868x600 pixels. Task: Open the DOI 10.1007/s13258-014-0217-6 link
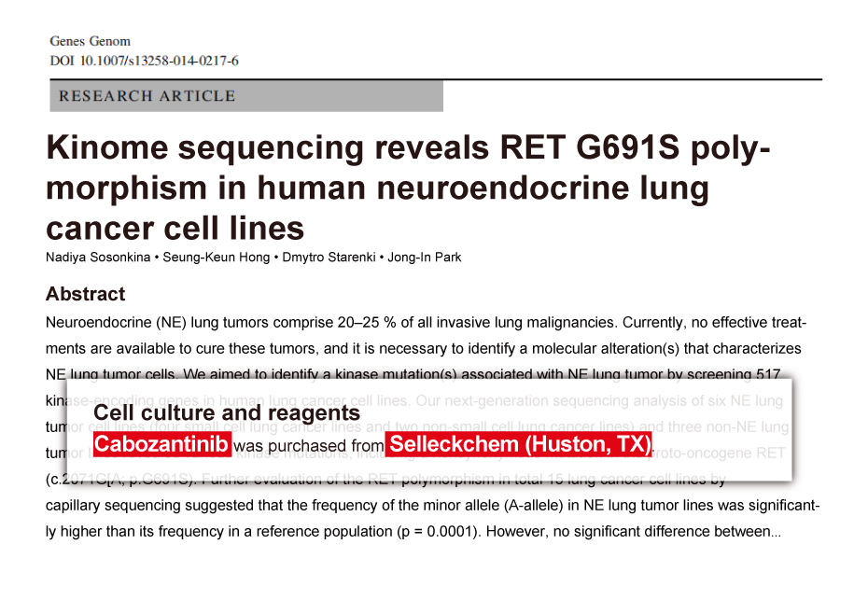(144, 61)
